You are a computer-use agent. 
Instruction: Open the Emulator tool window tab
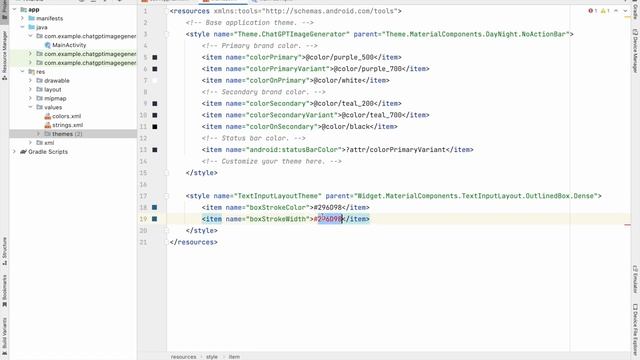(635, 280)
